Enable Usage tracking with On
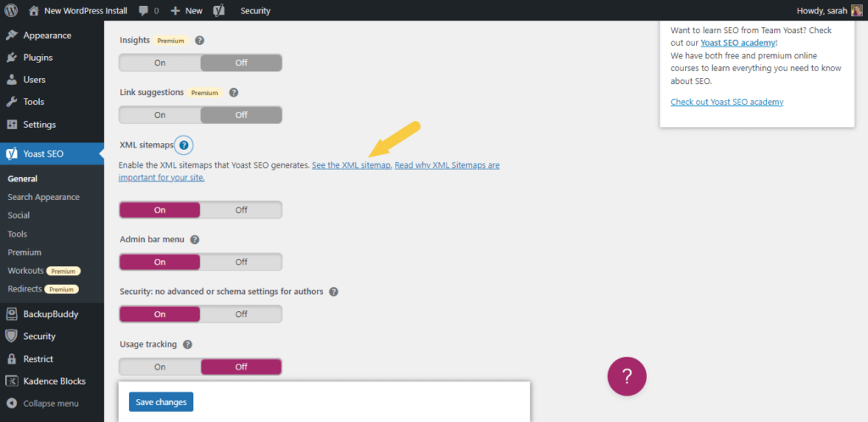868x422 pixels. tap(160, 366)
